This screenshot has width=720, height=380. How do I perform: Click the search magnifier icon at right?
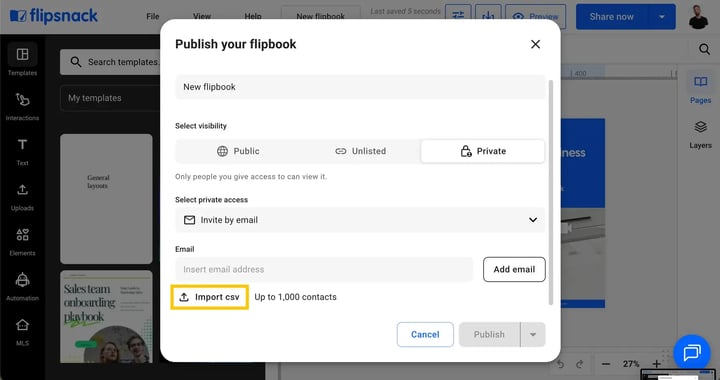[x=704, y=49]
